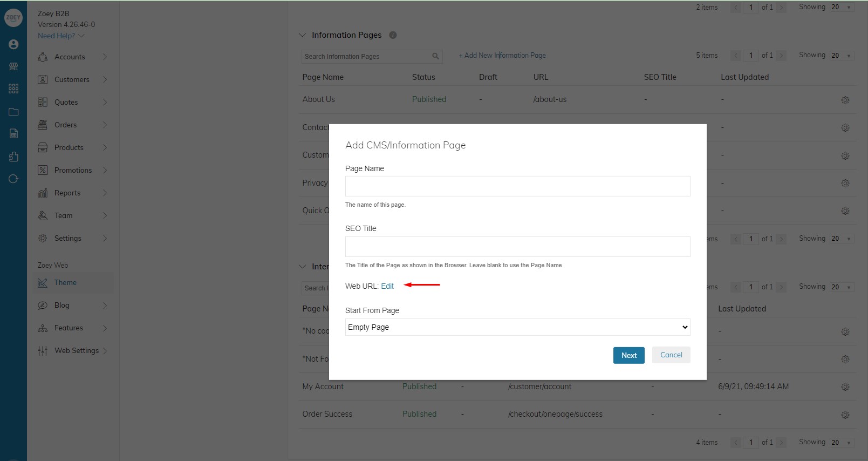The image size is (868, 461).
Task: Click the /about-us URL cell
Action: coord(550,99)
